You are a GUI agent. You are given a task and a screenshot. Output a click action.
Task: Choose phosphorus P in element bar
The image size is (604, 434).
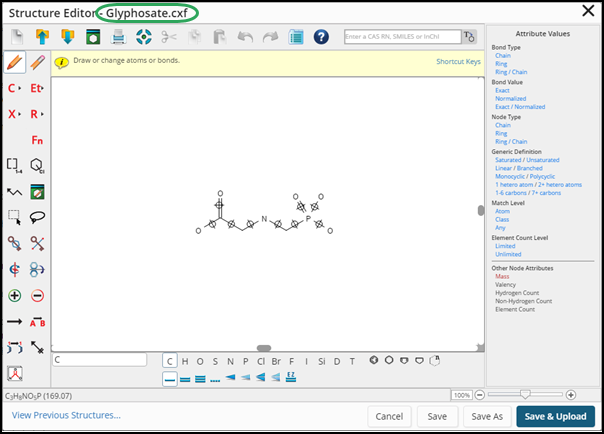245,361
